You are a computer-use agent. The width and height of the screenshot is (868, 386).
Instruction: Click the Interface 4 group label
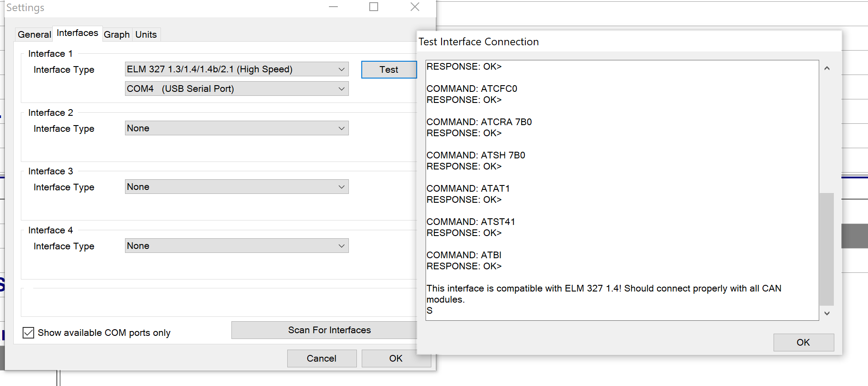[x=51, y=230]
